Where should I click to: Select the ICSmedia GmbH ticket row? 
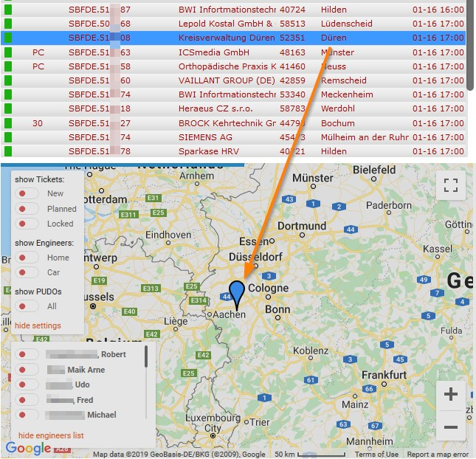click(233, 52)
